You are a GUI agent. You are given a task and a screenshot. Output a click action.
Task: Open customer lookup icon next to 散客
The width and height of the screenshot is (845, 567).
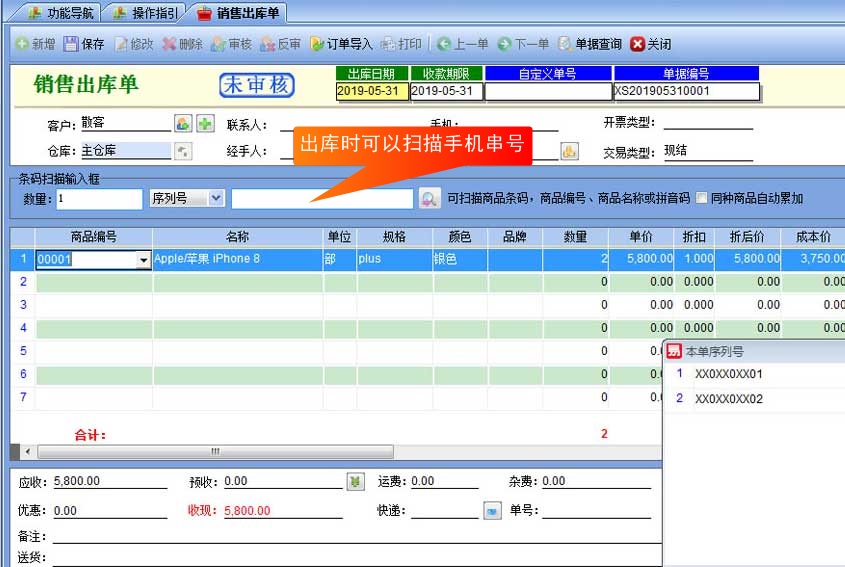pos(183,123)
